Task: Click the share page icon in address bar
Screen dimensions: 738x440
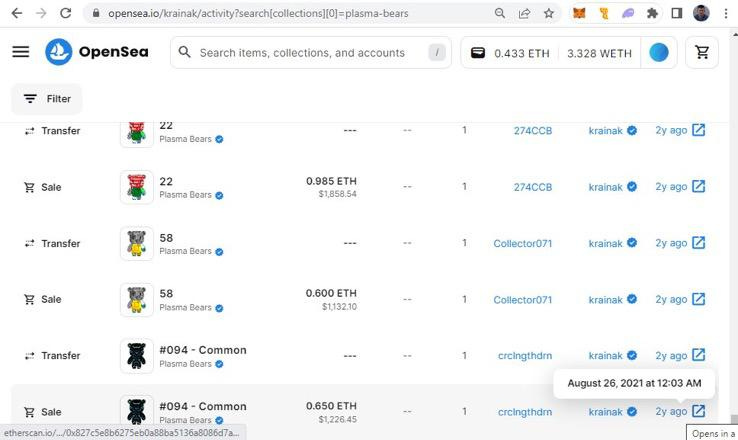Action: point(524,13)
